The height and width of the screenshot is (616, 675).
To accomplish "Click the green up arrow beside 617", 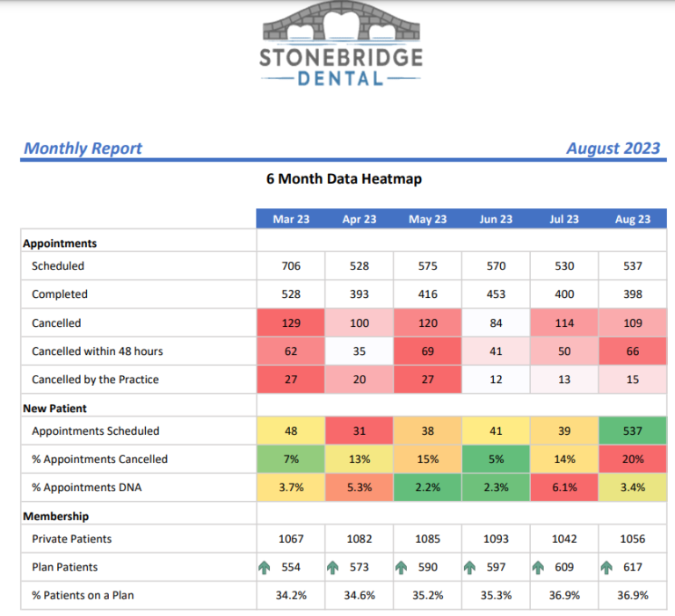I will pos(606,568).
